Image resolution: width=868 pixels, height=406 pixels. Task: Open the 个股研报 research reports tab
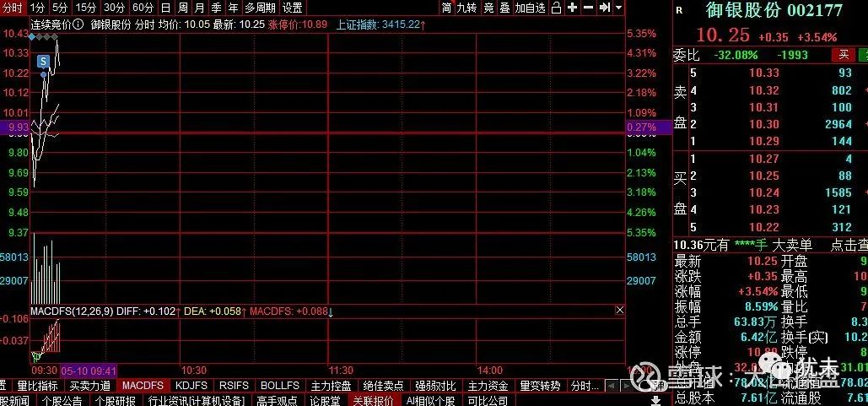[x=115, y=400]
